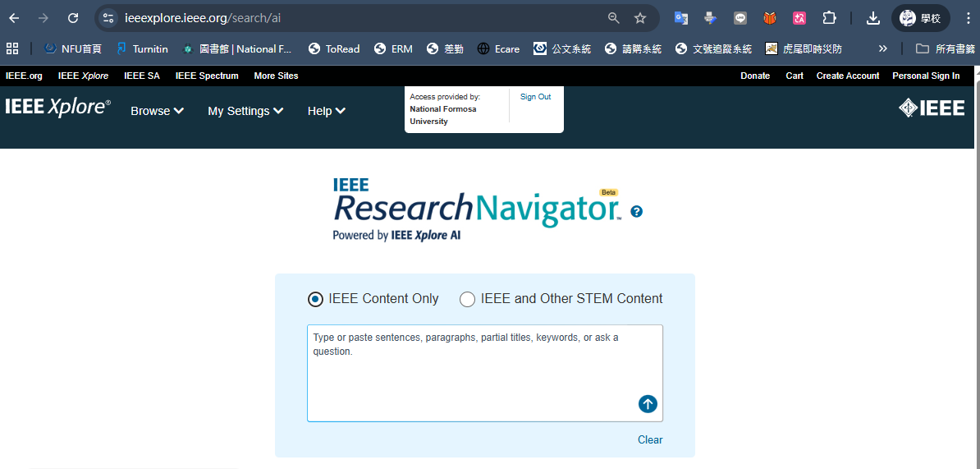Expand the My Settings dropdown menu
Viewport: 980px width, 469px height.
[x=245, y=111]
